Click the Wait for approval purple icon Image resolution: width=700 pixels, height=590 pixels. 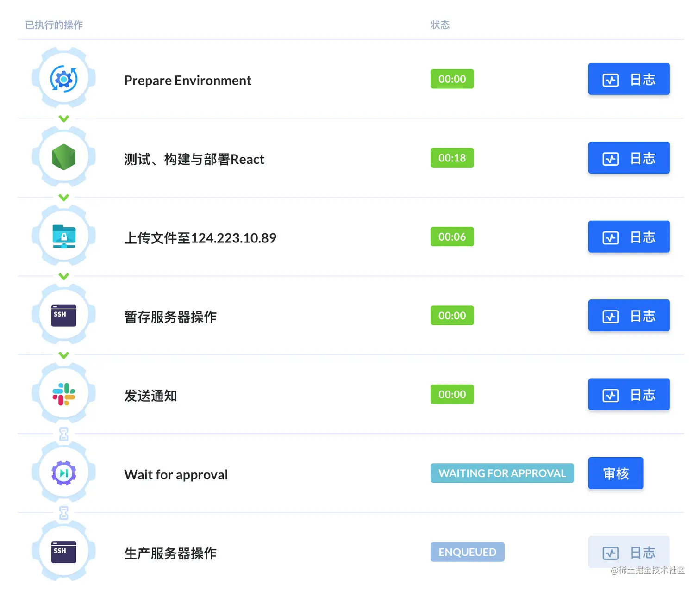coord(64,473)
